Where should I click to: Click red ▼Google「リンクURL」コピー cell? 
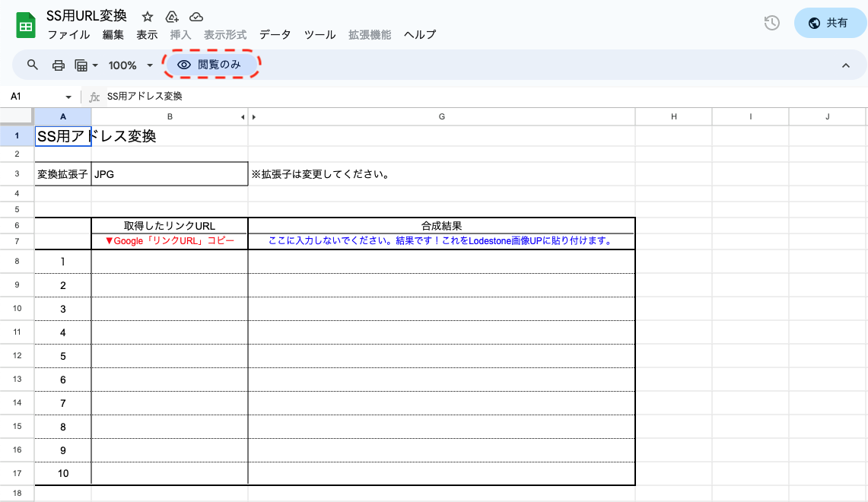coord(170,241)
